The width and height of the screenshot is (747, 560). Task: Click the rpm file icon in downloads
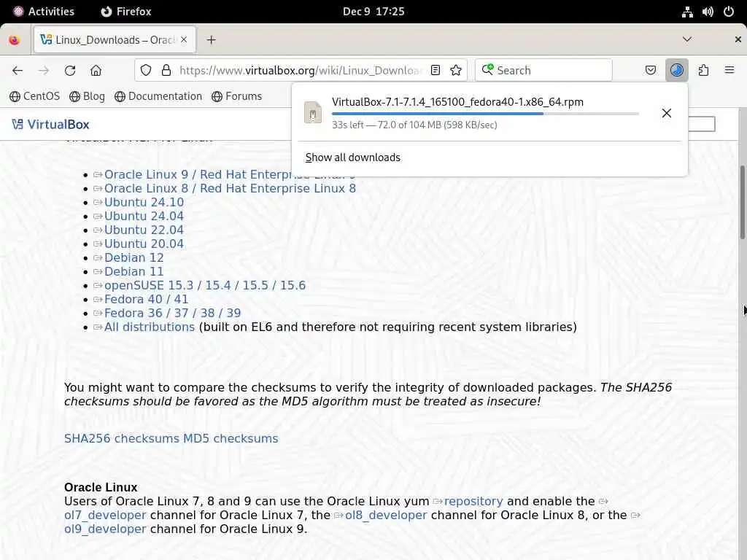pyautogui.click(x=313, y=113)
